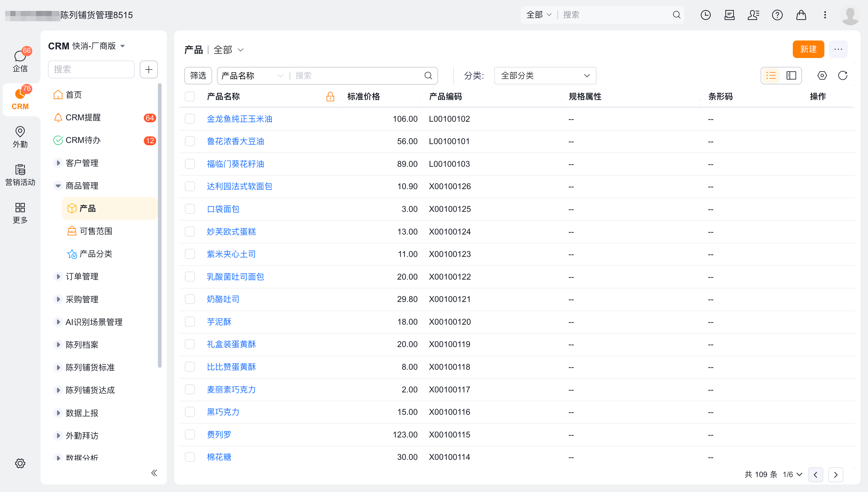Check the box for 鲁花浓香大豆油

(190, 141)
